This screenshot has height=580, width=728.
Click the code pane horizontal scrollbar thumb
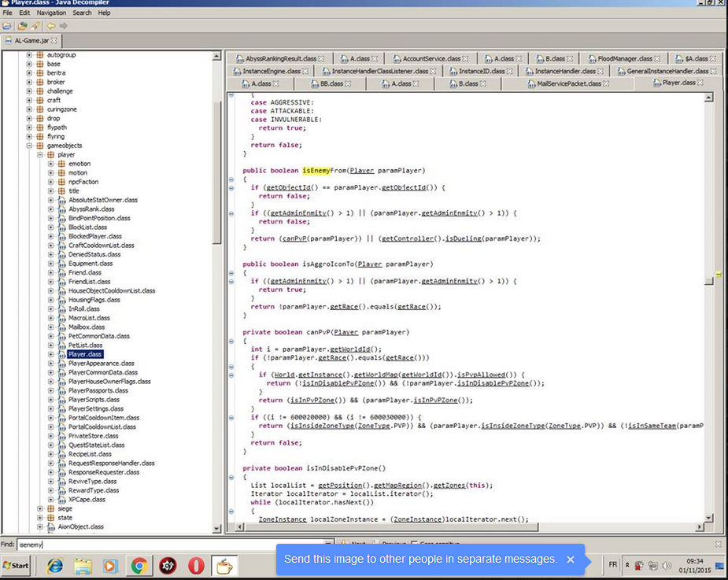pyautogui.click(x=391, y=527)
